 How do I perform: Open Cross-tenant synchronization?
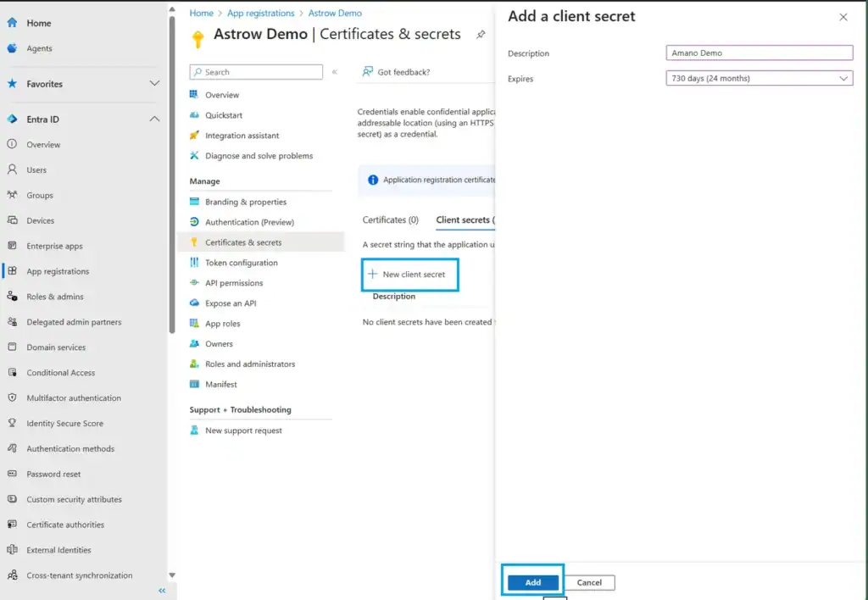tap(79, 575)
